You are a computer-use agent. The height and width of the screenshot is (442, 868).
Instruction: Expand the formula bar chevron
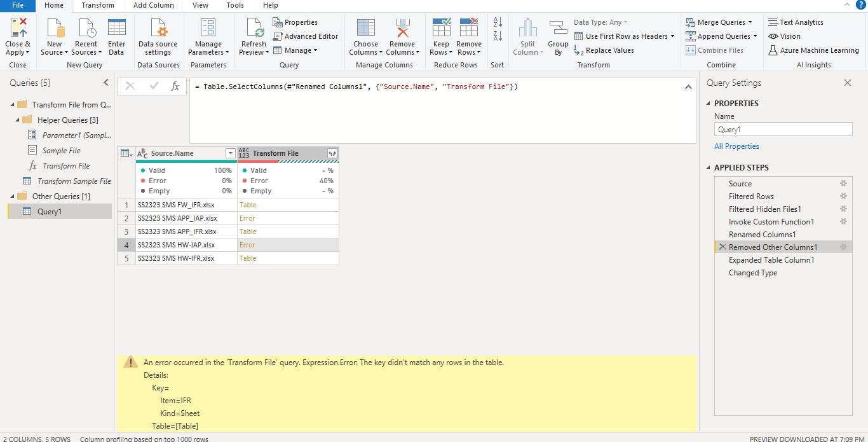coord(688,86)
